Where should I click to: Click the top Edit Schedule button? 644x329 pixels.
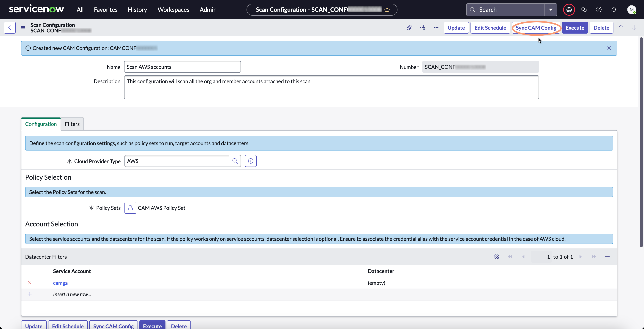pyautogui.click(x=490, y=28)
